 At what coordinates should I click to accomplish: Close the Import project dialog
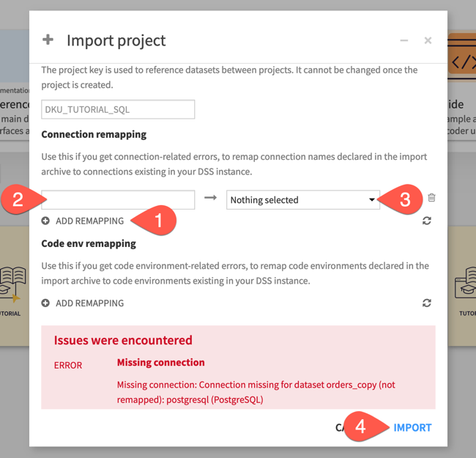(x=428, y=40)
